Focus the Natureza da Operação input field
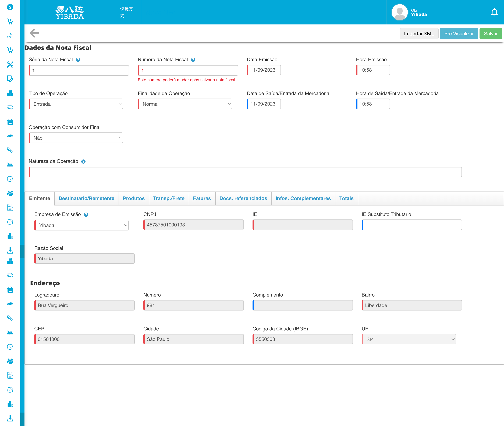The image size is (504, 426). 245,172
